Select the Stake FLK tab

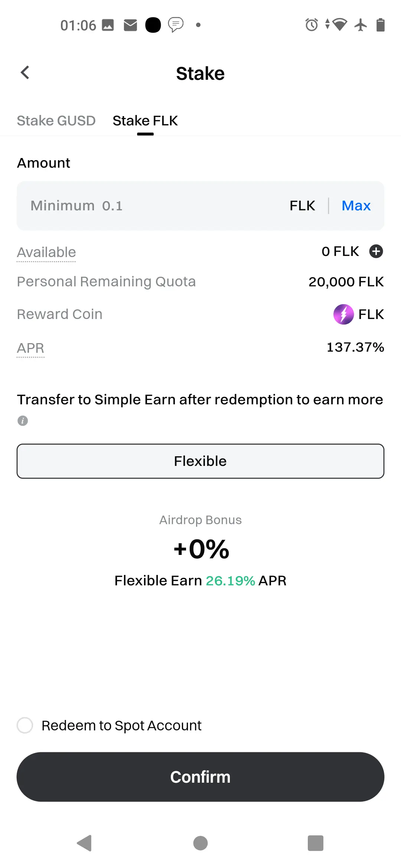click(x=145, y=121)
